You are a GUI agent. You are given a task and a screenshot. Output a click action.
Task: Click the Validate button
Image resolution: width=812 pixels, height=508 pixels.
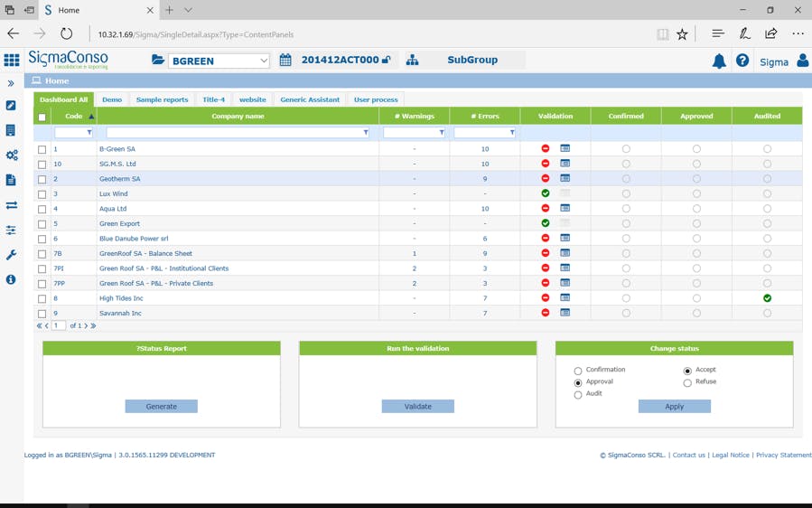[417, 407]
